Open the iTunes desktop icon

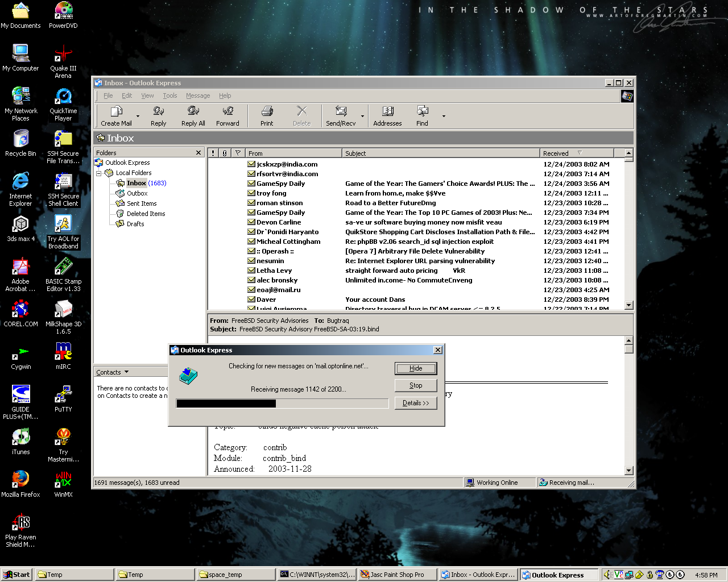coord(21,441)
